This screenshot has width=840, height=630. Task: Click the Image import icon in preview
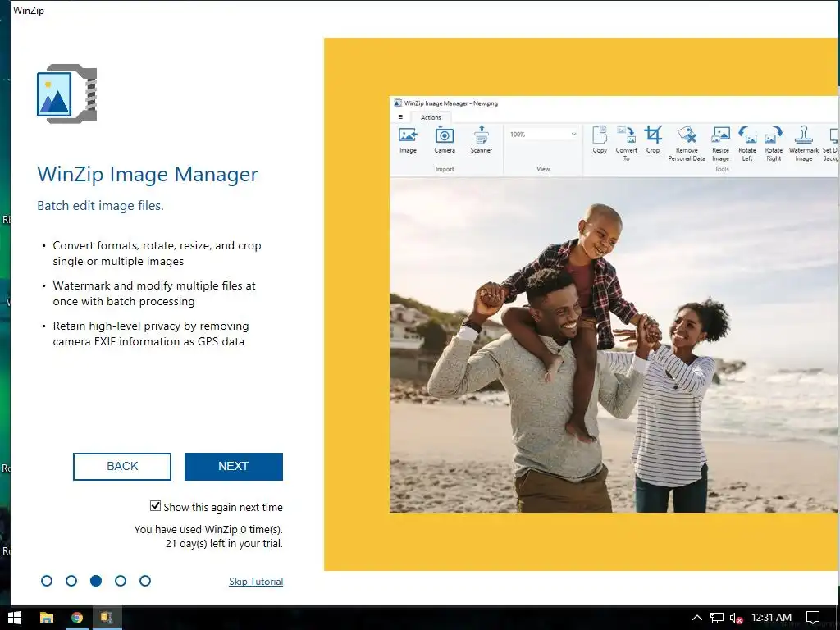pyautogui.click(x=408, y=140)
